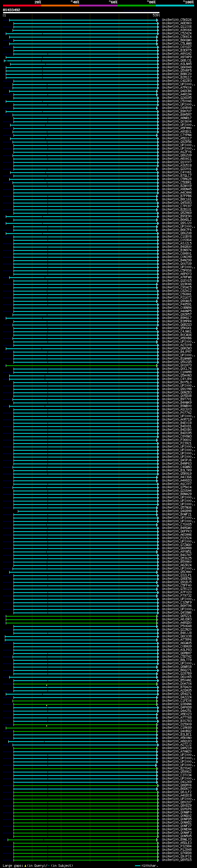Pick the UniRef100_C6VRV8 row label
Image resolution: width=197 pixels, height=868 pixels.
(177, 108)
